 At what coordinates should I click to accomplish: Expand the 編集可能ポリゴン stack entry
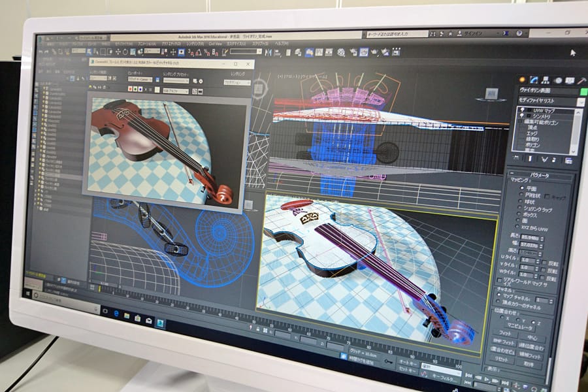(x=520, y=122)
